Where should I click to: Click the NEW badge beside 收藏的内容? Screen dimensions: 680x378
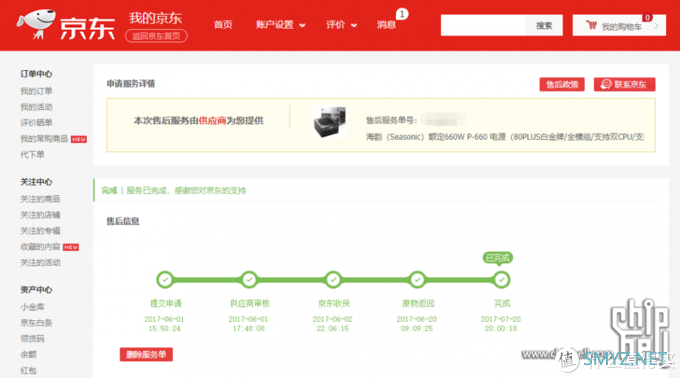(71, 247)
